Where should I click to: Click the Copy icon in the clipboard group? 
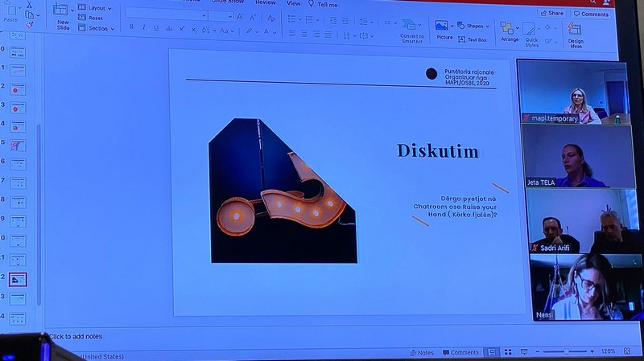[29, 15]
